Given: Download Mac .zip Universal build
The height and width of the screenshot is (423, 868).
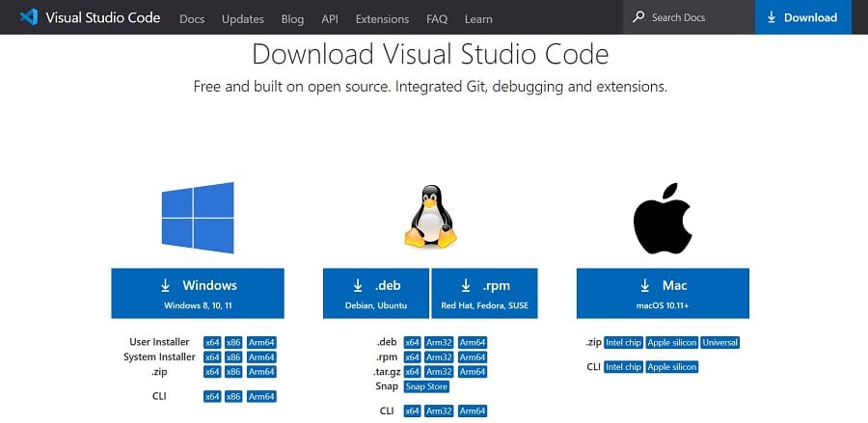Looking at the screenshot, I should pos(720,342).
